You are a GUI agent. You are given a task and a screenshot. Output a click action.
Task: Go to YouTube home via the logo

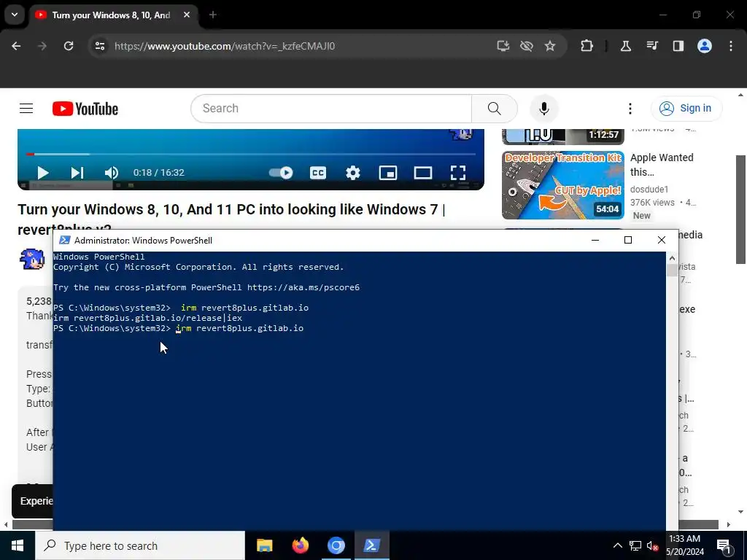(x=85, y=109)
